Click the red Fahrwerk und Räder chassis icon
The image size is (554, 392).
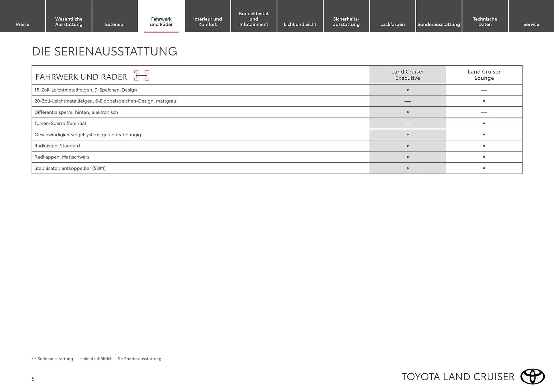[x=142, y=76]
